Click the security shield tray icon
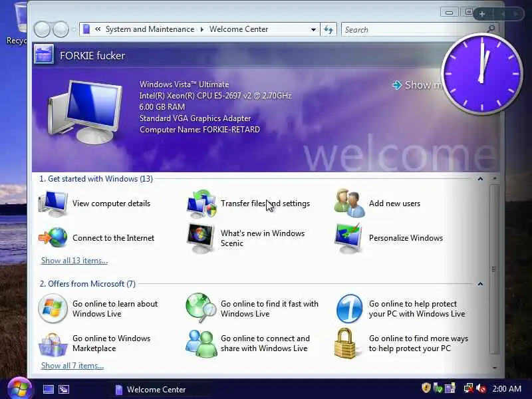Viewport: 532px width, 399px height. (x=426, y=388)
